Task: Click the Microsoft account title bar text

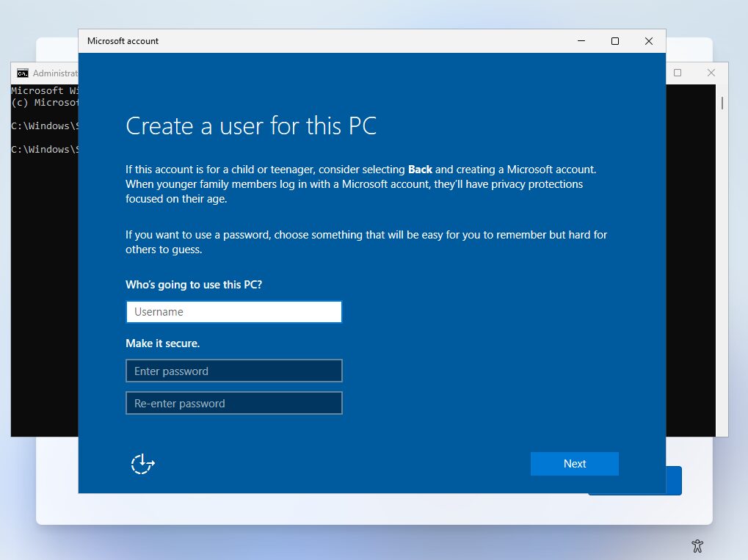Action: coord(123,41)
